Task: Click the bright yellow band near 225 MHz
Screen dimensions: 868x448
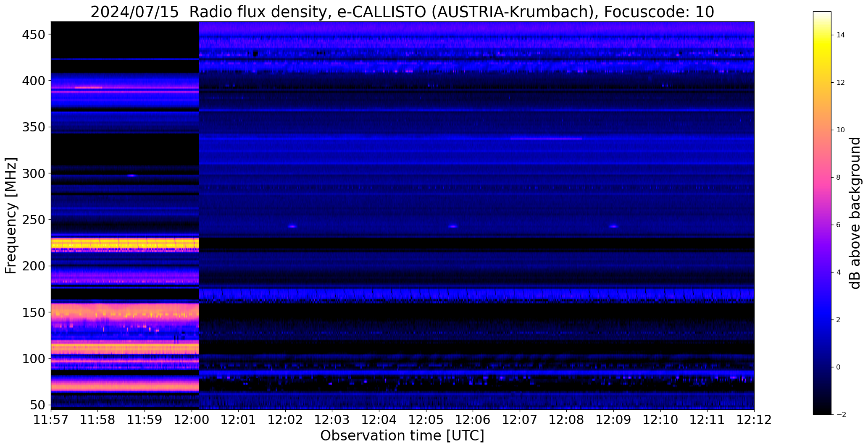Action: click(125, 243)
